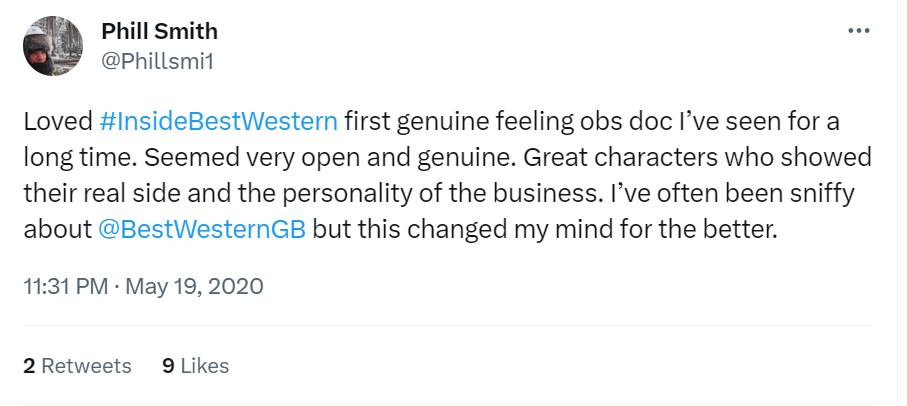Click the word "Loved" starting the tweet

[x=58, y=123]
